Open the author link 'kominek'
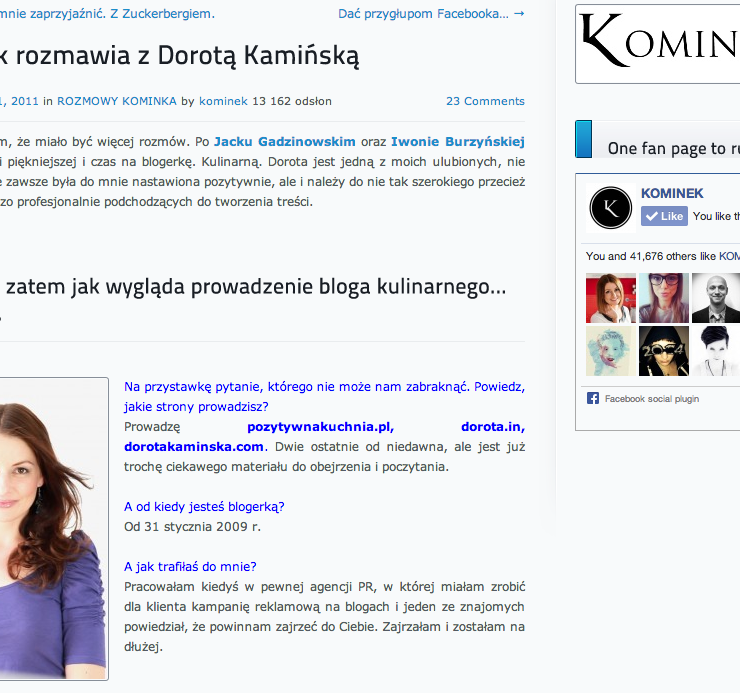 [x=223, y=101]
